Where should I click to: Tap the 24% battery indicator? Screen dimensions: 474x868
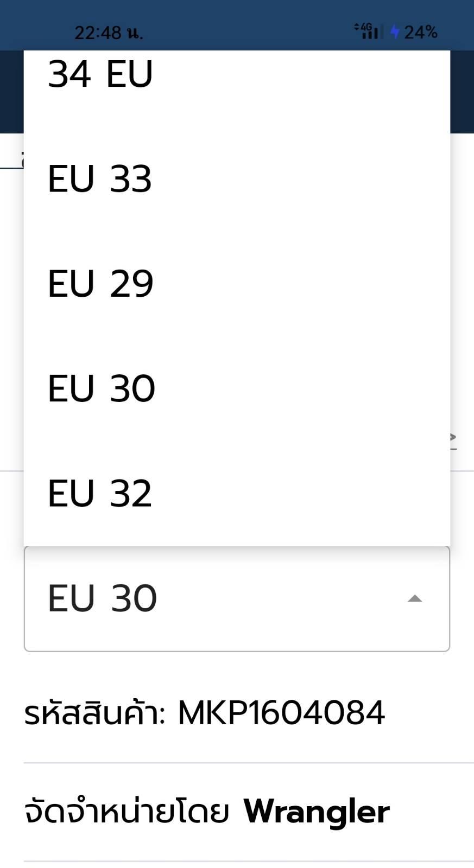(420, 32)
